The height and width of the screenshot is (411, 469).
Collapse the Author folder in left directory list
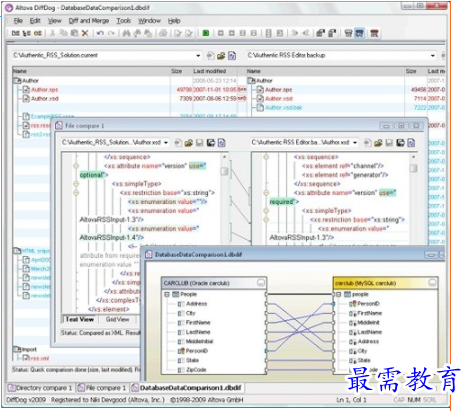tap(16, 80)
